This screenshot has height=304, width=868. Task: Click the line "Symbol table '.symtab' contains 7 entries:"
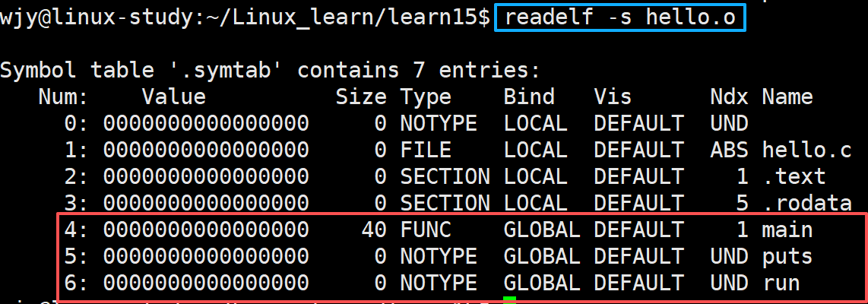tap(270, 71)
